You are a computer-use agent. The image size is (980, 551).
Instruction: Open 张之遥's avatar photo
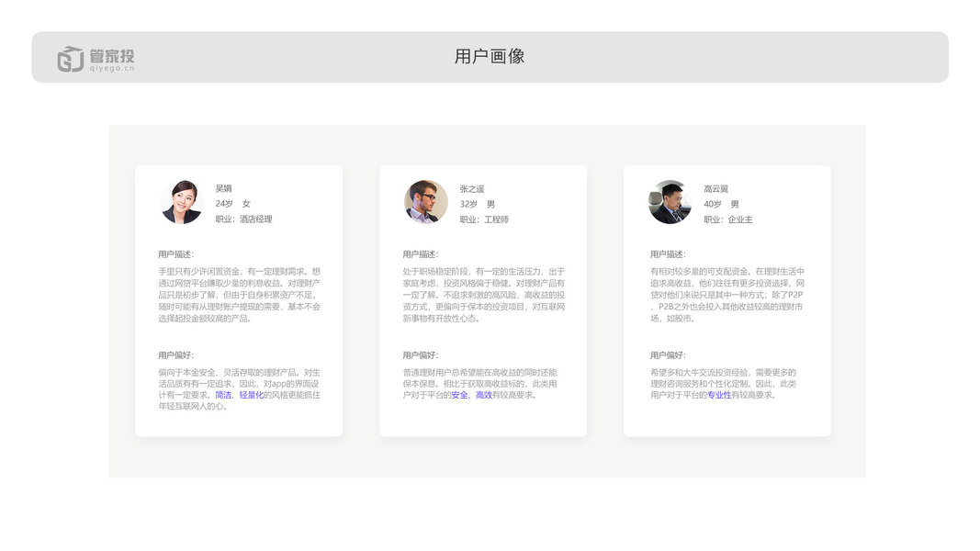tap(425, 202)
